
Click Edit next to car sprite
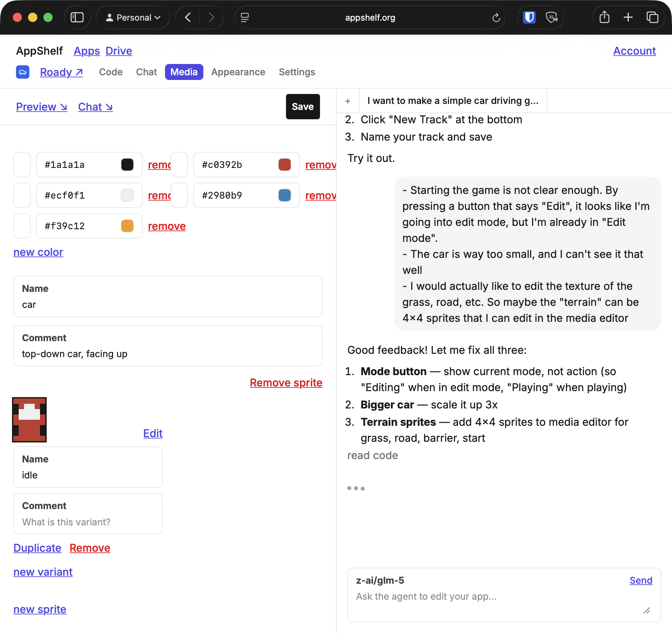click(153, 433)
